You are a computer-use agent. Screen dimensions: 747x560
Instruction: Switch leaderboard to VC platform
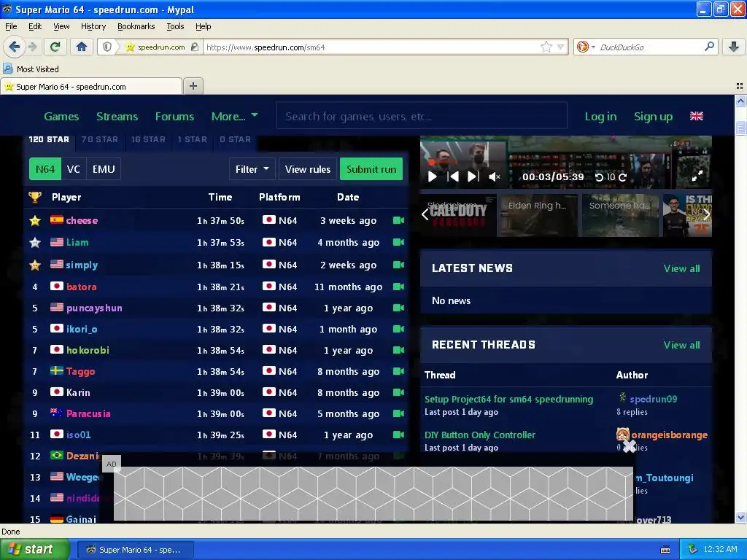[74, 169]
